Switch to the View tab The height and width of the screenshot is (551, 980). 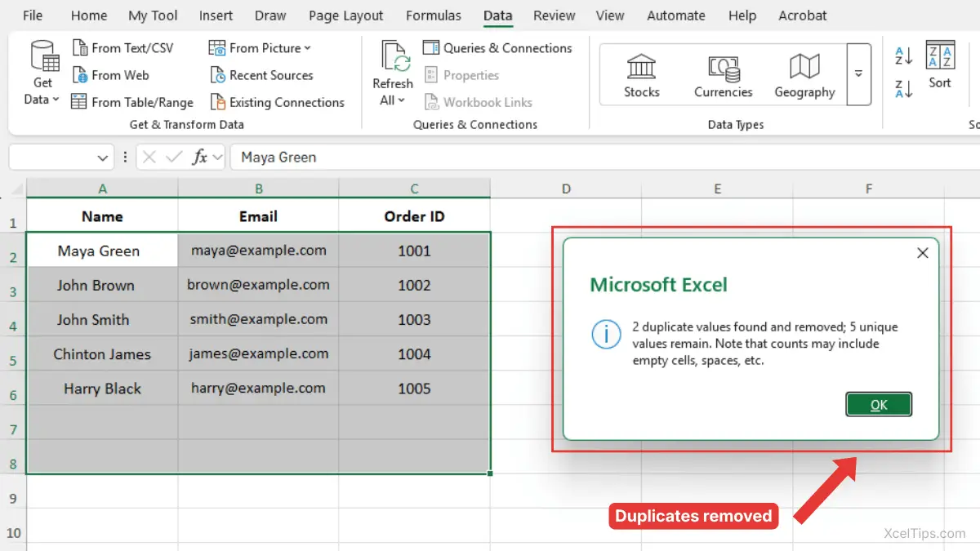tap(610, 16)
